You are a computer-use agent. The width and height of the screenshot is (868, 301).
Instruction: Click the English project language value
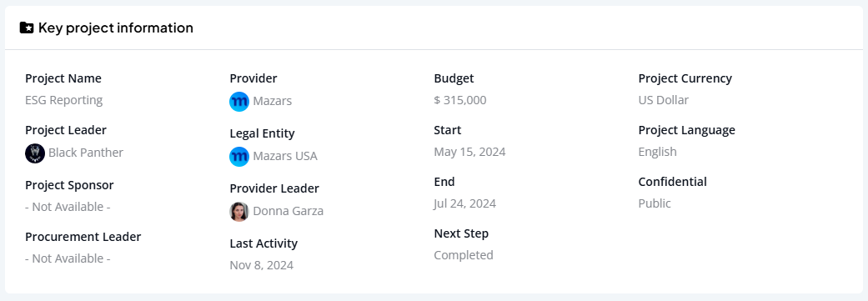658,152
